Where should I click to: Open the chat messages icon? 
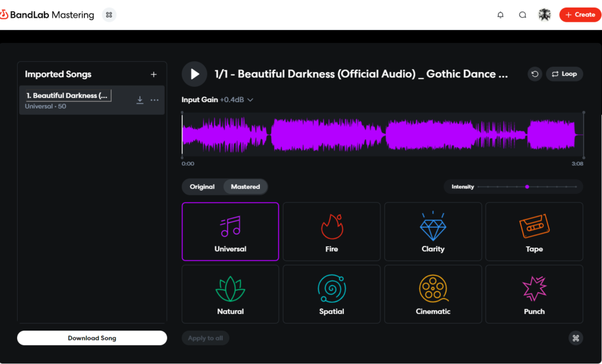click(x=523, y=15)
